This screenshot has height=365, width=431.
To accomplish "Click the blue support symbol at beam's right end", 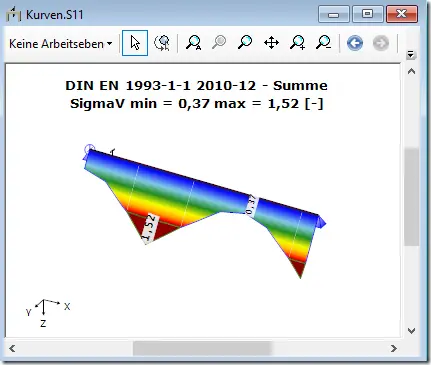I will point(321,222).
